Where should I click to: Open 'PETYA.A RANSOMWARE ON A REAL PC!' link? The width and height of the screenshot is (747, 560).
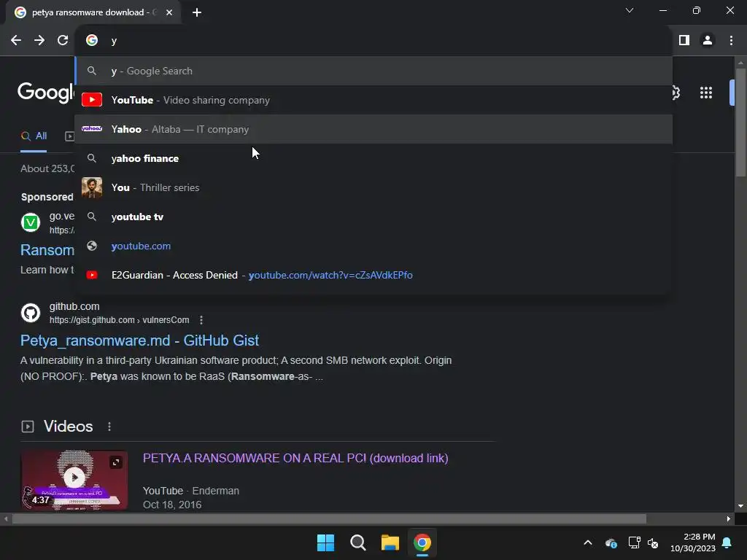[x=295, y=458]
